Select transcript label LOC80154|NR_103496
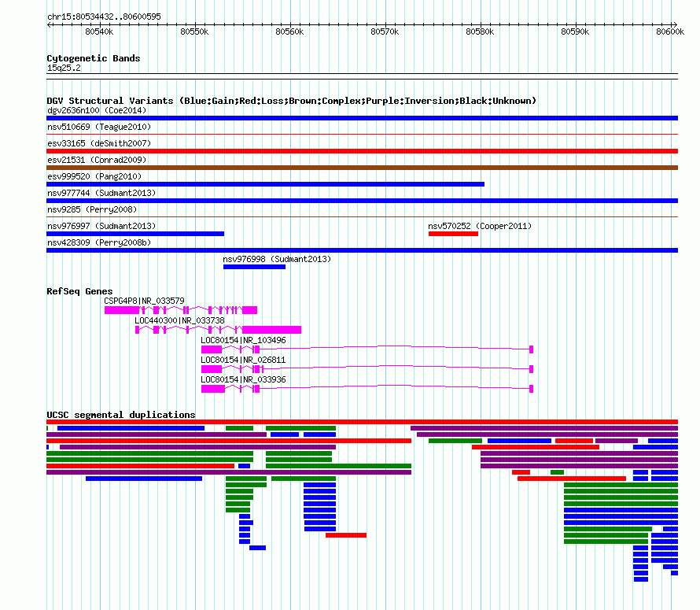The image size is (700, 610). [x=243, y=340]
